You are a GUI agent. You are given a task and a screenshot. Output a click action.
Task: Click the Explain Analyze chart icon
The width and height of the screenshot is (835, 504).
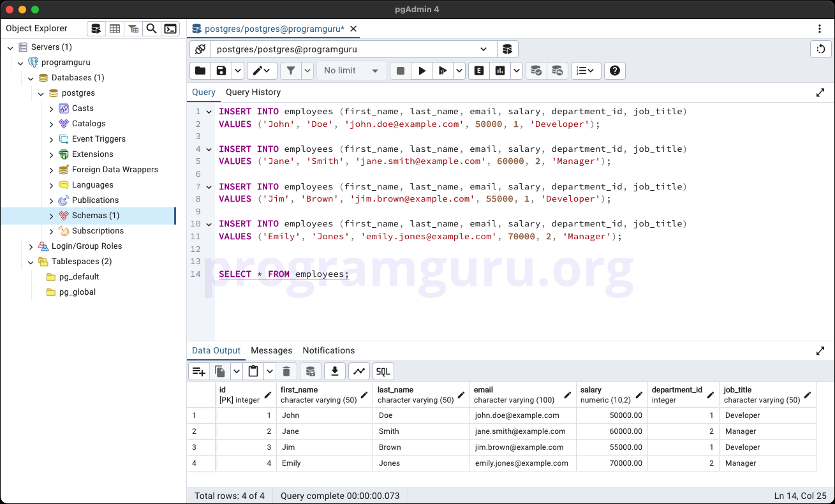click(500, 71)
